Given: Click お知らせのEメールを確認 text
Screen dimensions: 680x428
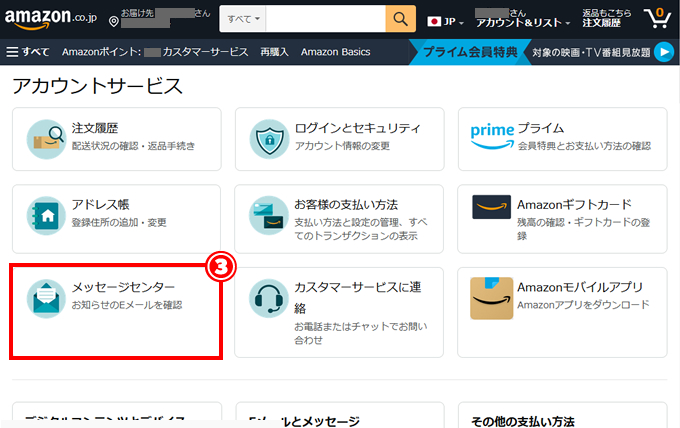Looking at the screenshot, I should click(127, 305).
